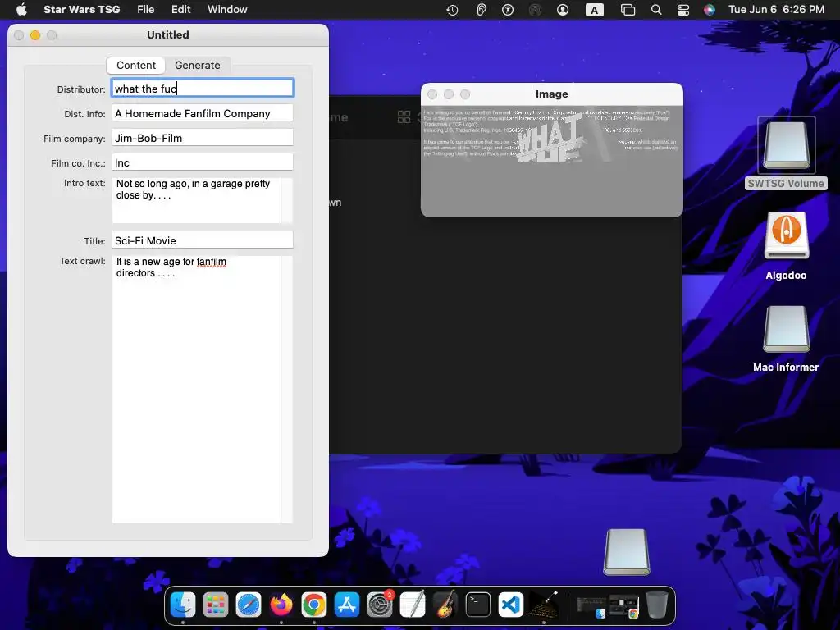This screenshot has height=630, width=840.
Task: Open the Time Machine menu bar icon
Action: (x=452, y=10)
